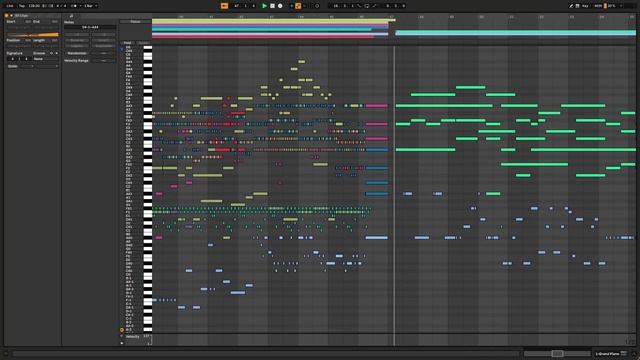Click the Groove hot-swap icon
The height and width of the screenshot is (360, 640).
[x=51, y=53]
